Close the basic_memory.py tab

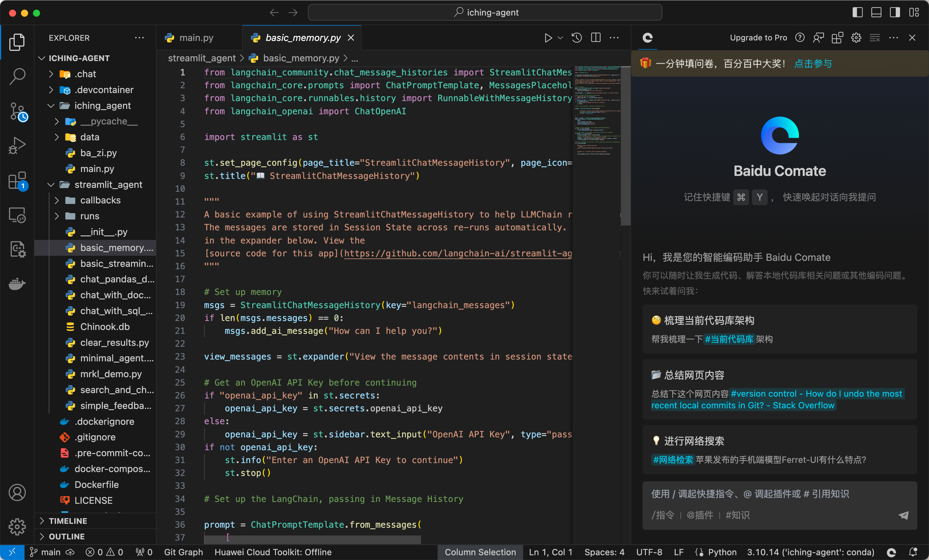(x=351, y=38)
